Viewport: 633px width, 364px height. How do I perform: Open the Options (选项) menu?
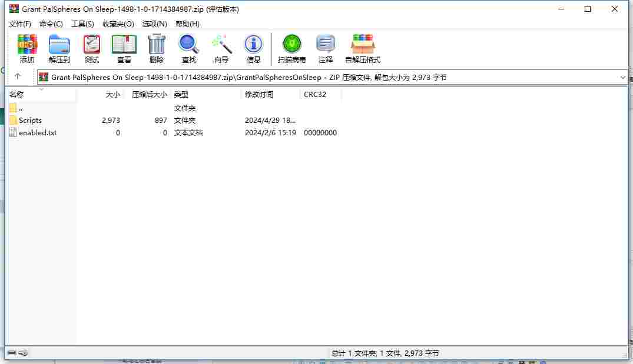[x=155, y=24]
